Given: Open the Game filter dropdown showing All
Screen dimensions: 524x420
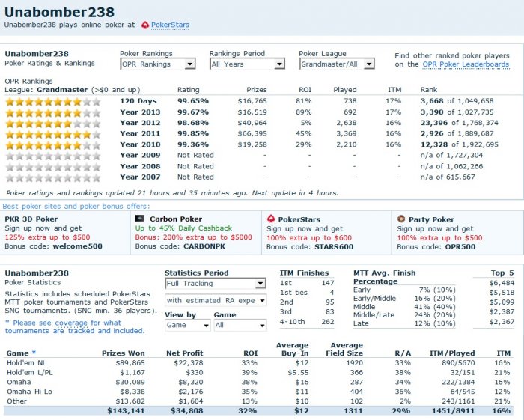Looking at the screenshot, I should click(240, 325).
